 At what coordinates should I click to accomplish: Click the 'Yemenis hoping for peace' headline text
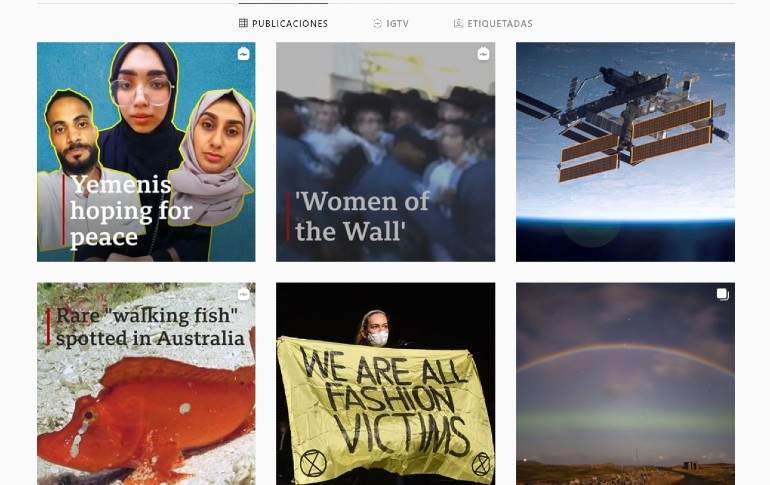tap(131, 211)
